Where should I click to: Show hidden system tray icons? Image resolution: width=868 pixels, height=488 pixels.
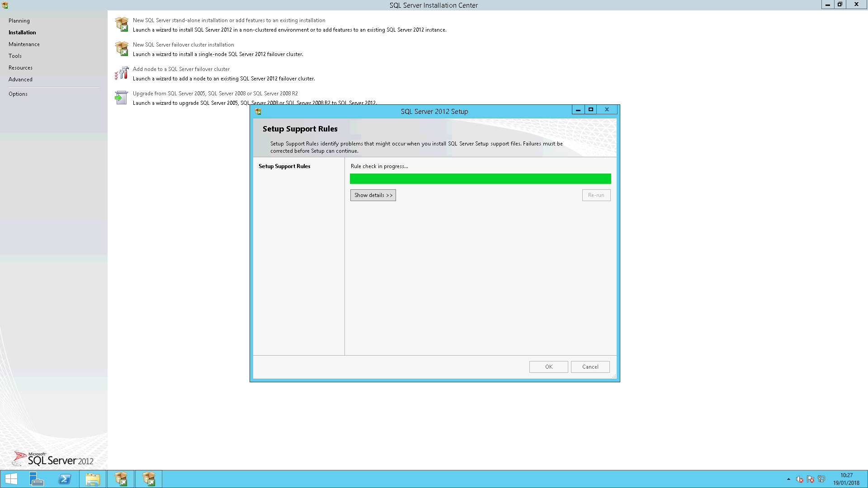pos(788,479)
